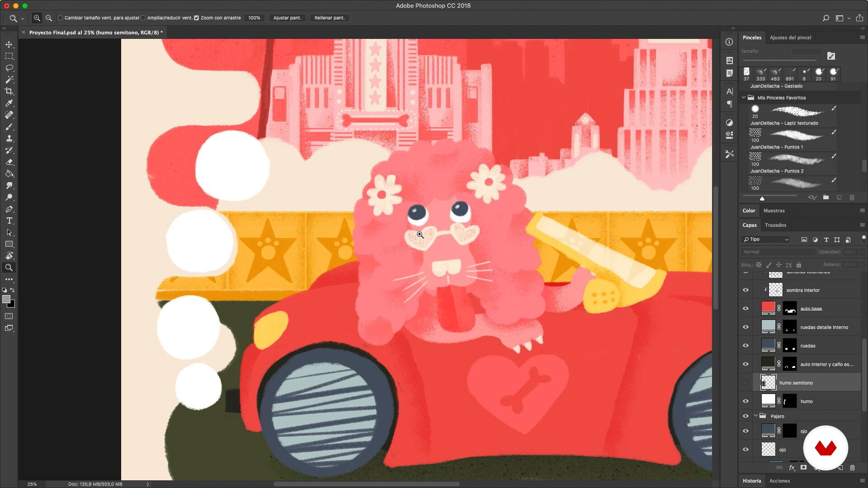Open the Relleno value dropdown
This screenshot has width=868, height=488.
[x=863, y=265]
